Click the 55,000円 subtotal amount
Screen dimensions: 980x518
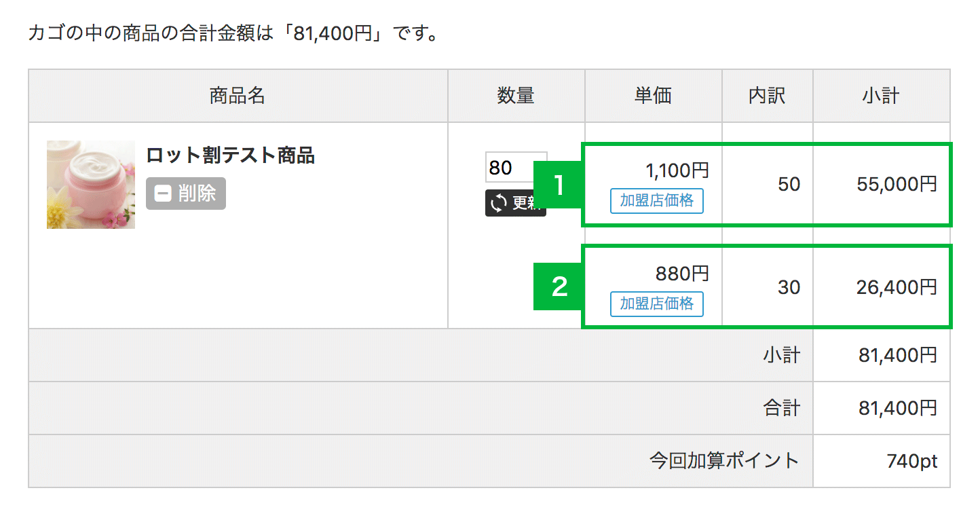point(897,184)
